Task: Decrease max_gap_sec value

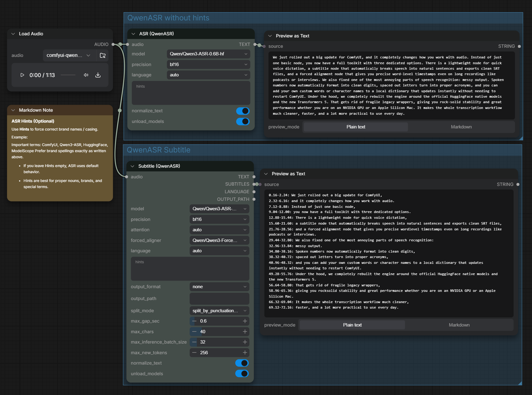Action: 194,321
